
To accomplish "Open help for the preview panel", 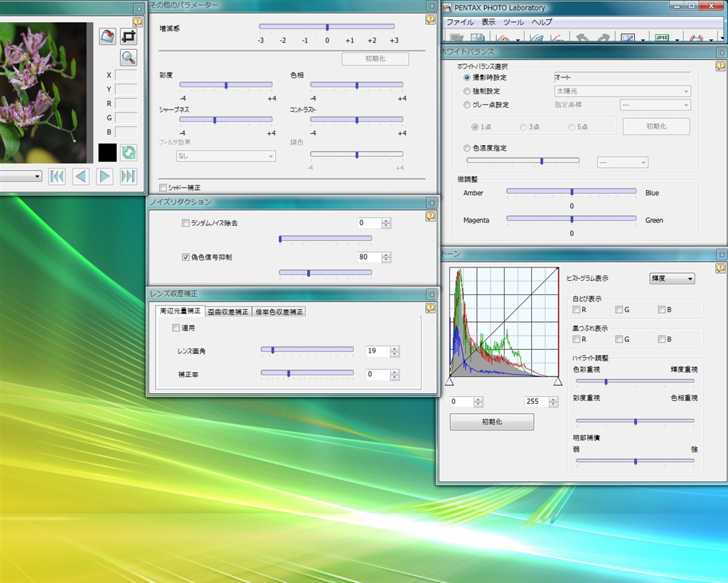I will tap(137, 22).
